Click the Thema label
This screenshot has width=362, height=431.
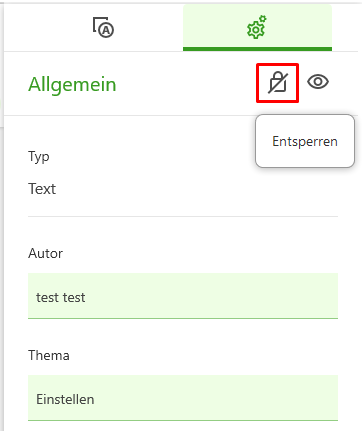click(x=49, y=355)
